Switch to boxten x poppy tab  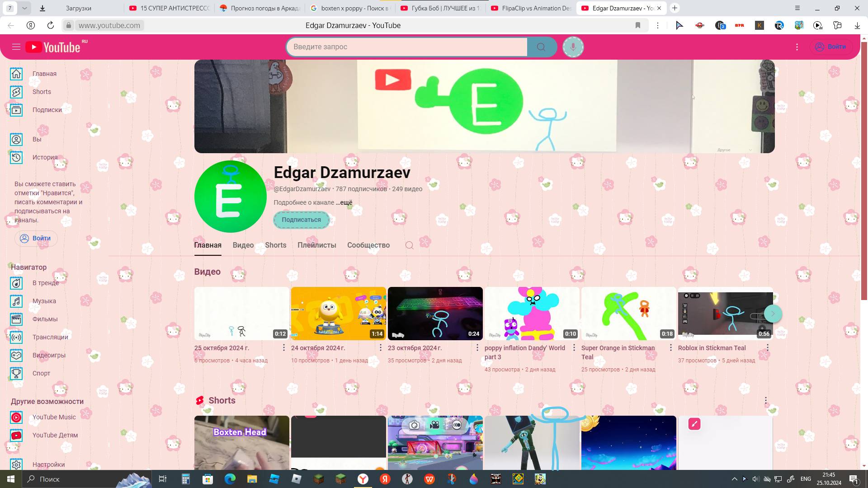[350, 8]
